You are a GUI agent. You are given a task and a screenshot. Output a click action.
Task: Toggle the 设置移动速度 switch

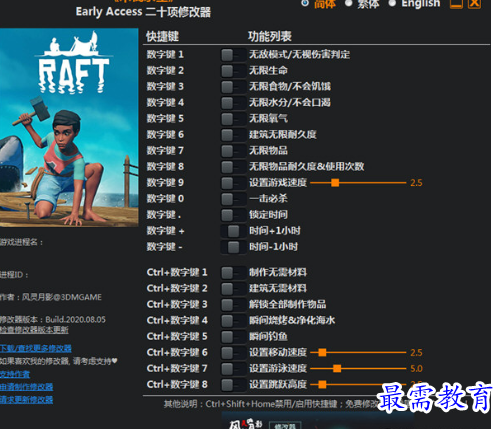click(x=233, y=353)
